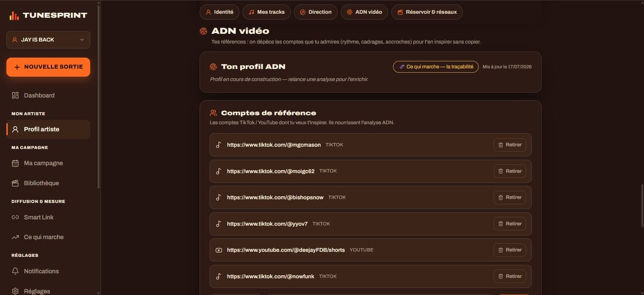Open the JAY IS BACK artist dropdown

tap(48, 40)
